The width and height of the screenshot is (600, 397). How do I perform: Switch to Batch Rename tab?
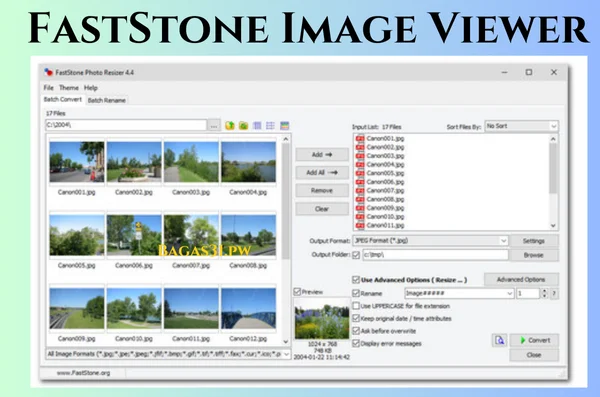(107, 100)
